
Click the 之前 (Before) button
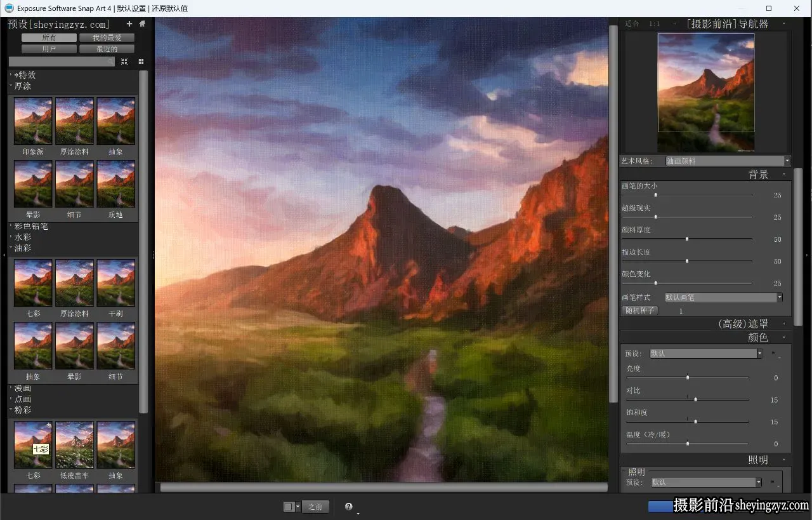tap(315, 506)
